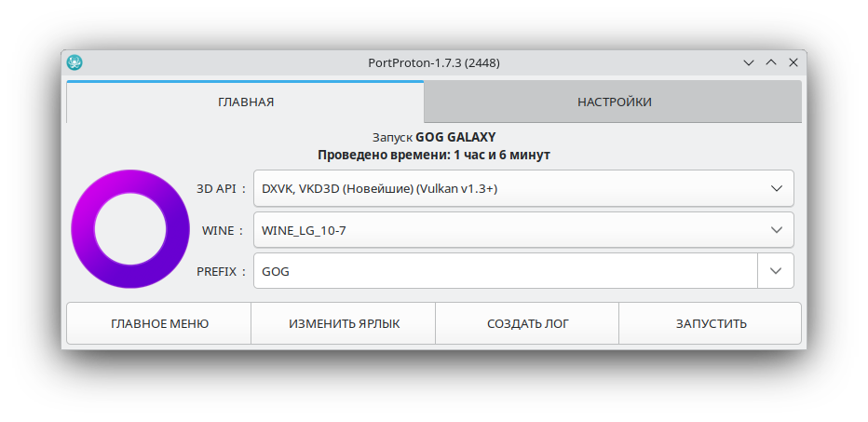The width and height of the screenshot is (868, 422).
Task: Launch the game with the ЗАПУСТИТЬ button
Action: tap(711, 323)
